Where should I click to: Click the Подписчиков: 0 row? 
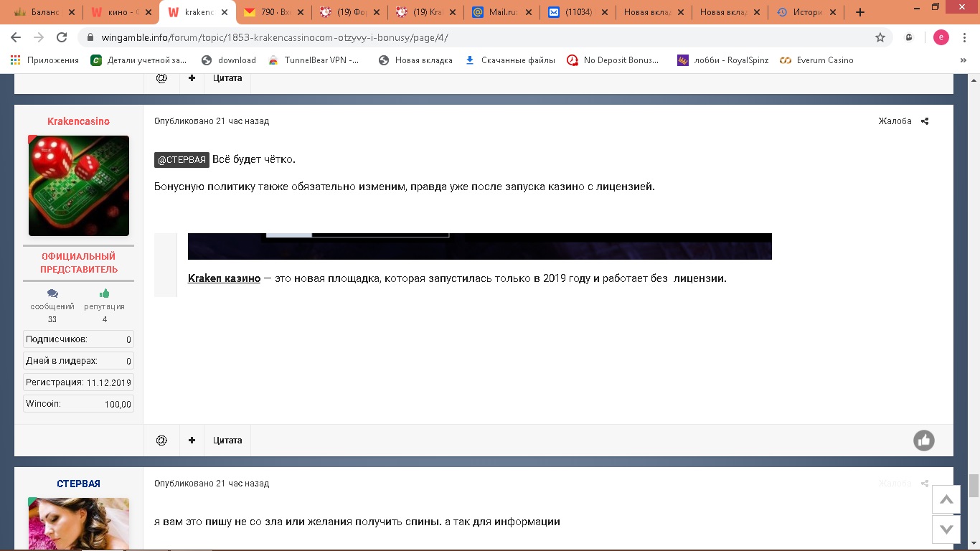79,339
